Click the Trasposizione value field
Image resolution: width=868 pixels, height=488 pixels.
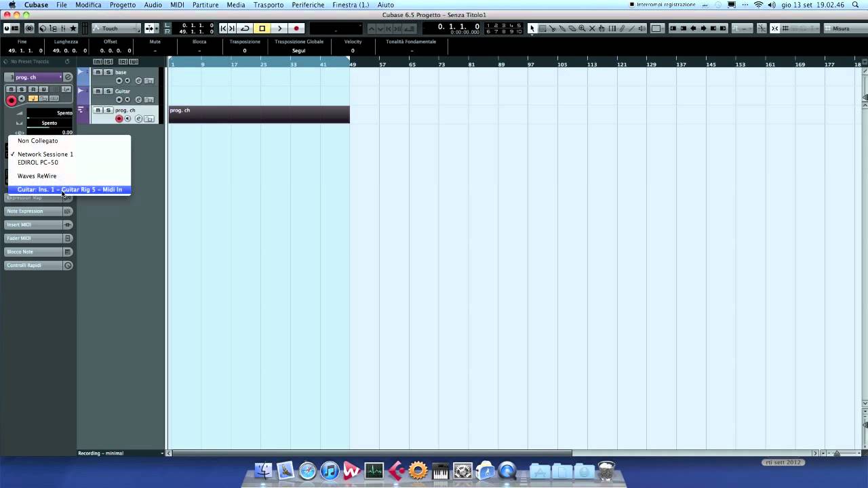(x=245, y=51)
